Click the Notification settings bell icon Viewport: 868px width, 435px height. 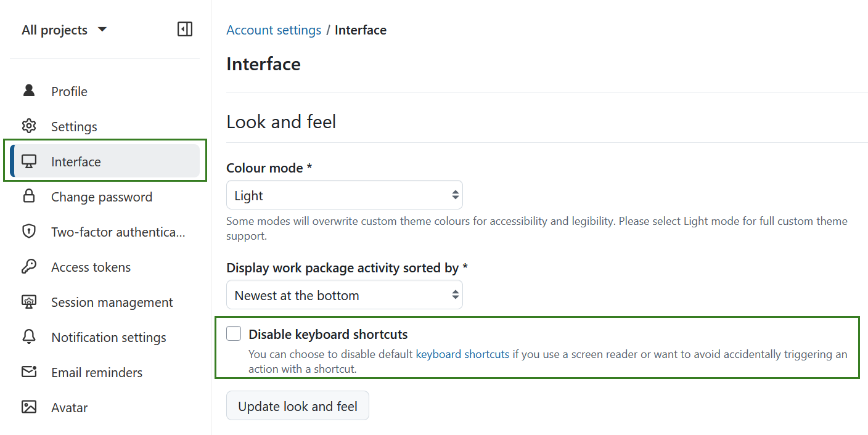(28, 336)
